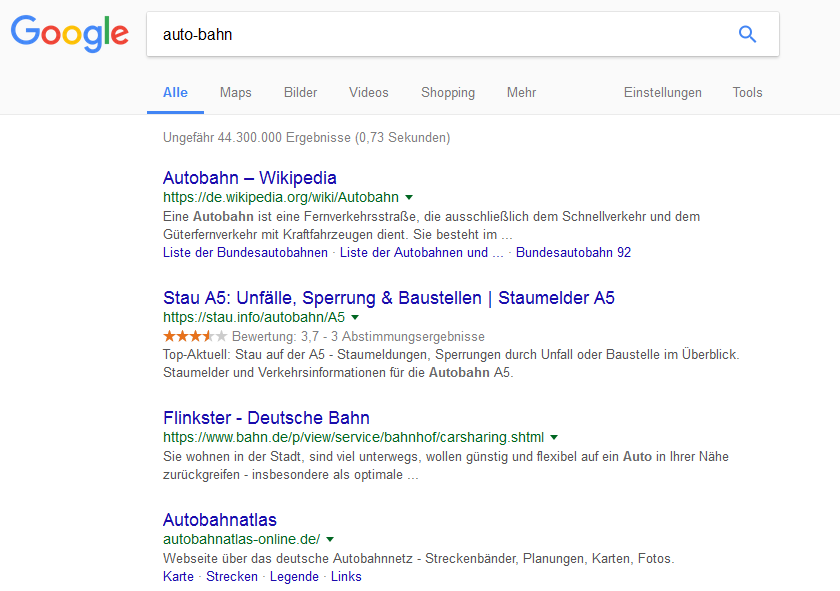Open the dropdown arrow beside stau.info URL
Viewport: 840px width, 591px height.
[x=354, y=317]
